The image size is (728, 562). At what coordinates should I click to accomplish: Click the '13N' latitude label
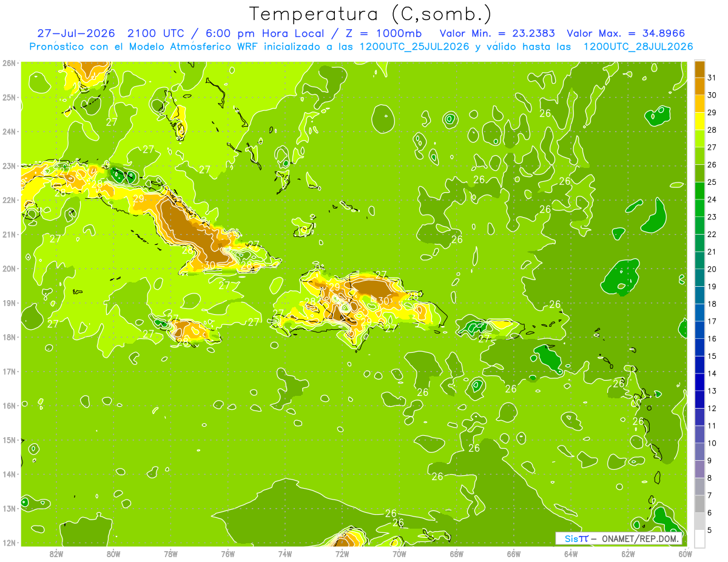click(10, 509)
